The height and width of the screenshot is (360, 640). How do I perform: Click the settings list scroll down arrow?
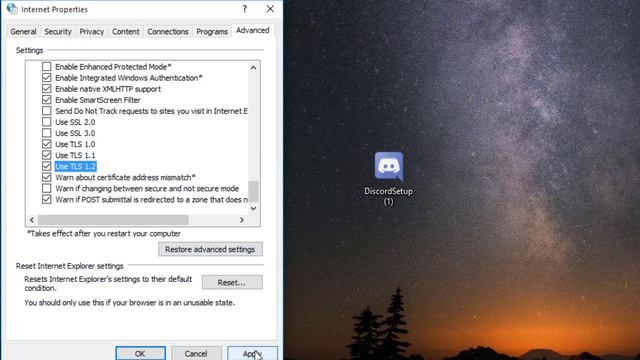point(253,208)
